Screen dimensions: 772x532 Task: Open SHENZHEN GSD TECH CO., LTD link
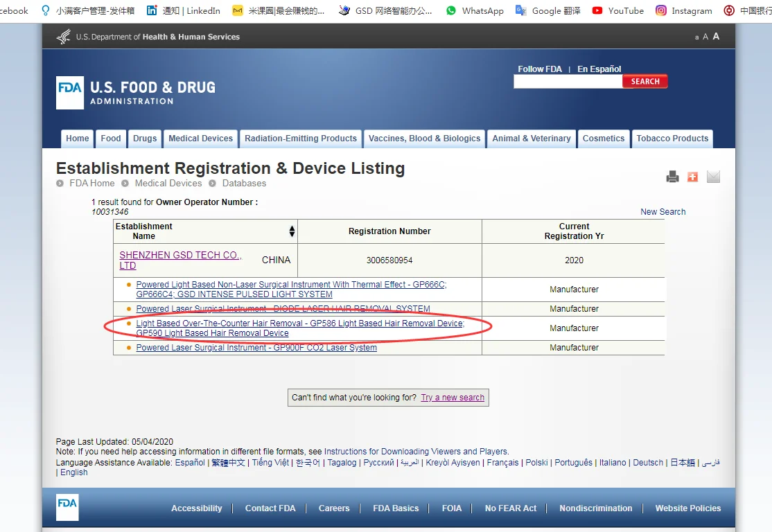[x=180, y=260]
